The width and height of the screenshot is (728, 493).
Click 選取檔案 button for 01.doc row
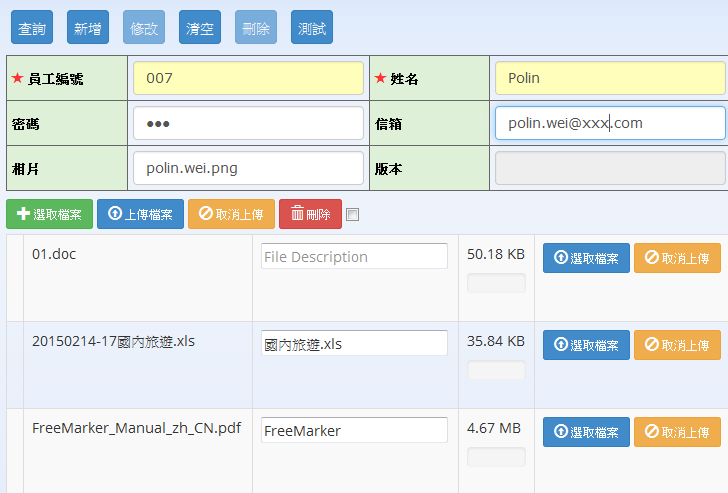coord(586,258)
